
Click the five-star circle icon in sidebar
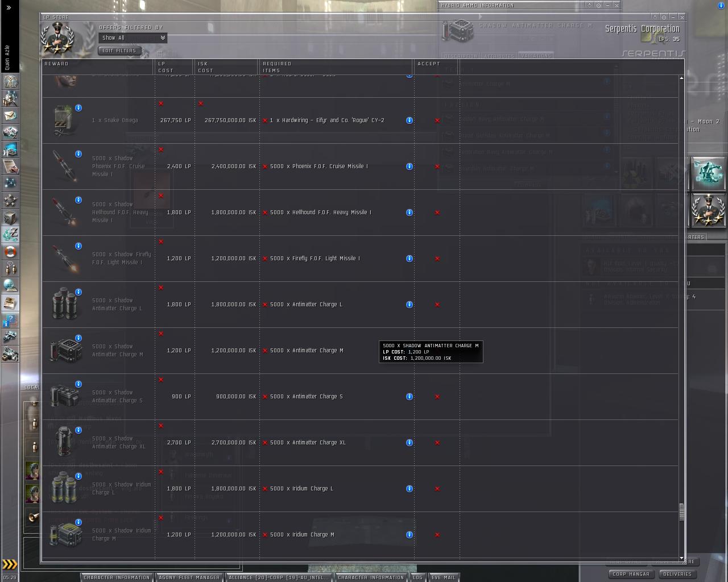[10, 201]
